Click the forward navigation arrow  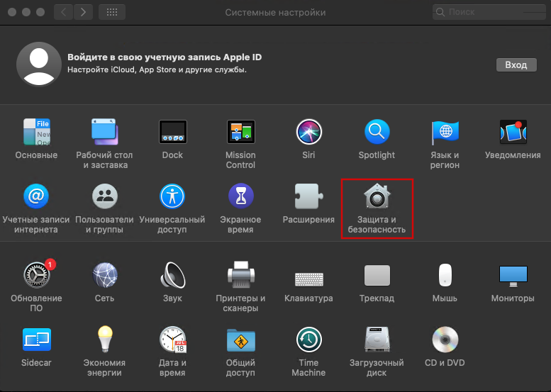coord(83,12)
